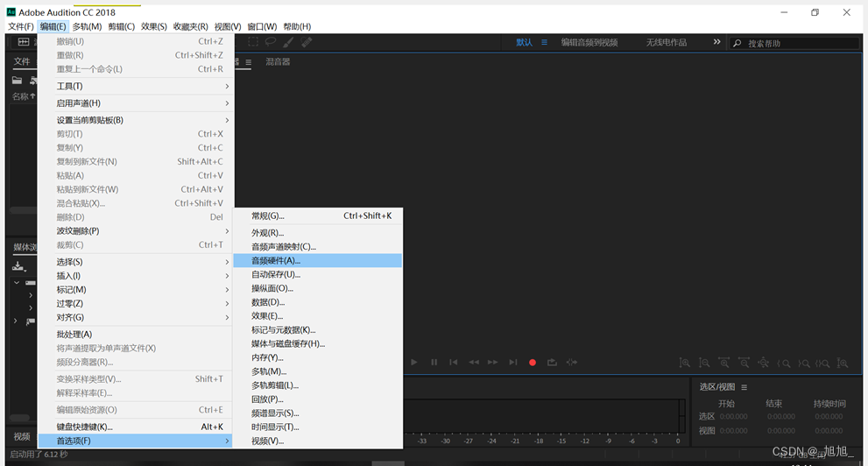Open 媒体与磁盘缓存(H) preferences

pos(318,343)
